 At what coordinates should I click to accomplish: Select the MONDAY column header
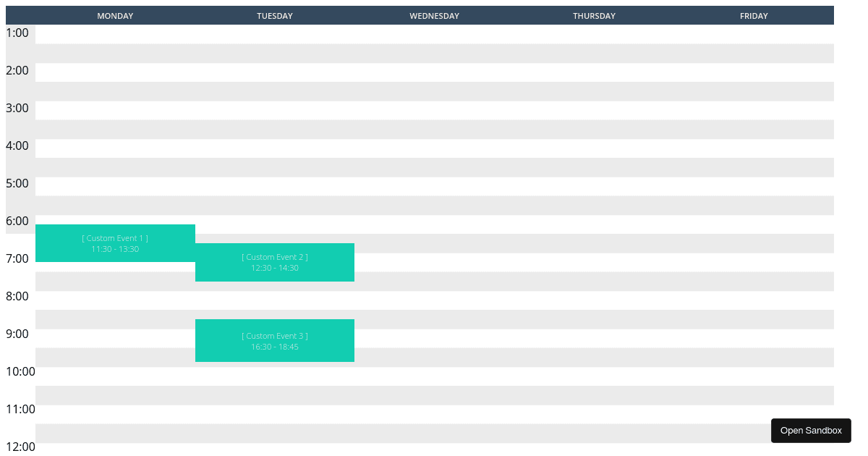coord(115,15)
